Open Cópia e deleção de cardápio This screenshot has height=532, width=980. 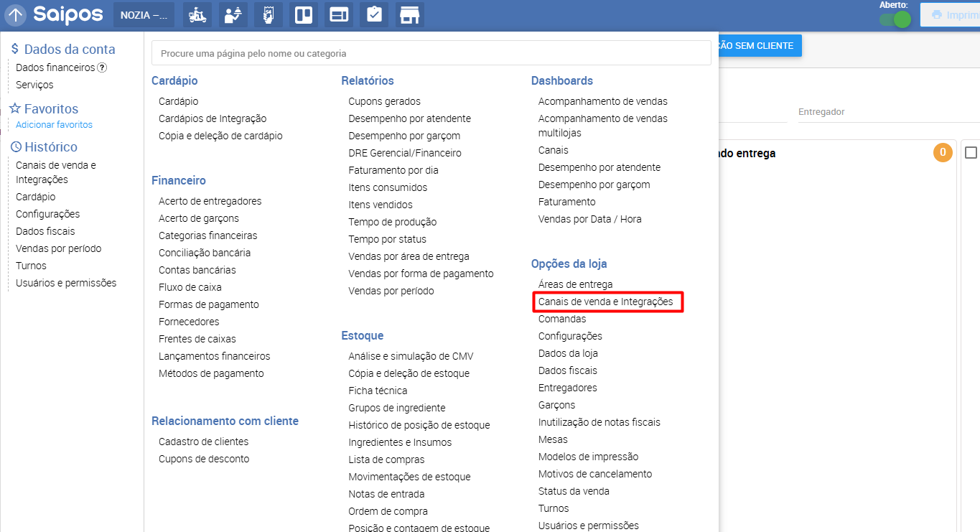tap(220, 136)
